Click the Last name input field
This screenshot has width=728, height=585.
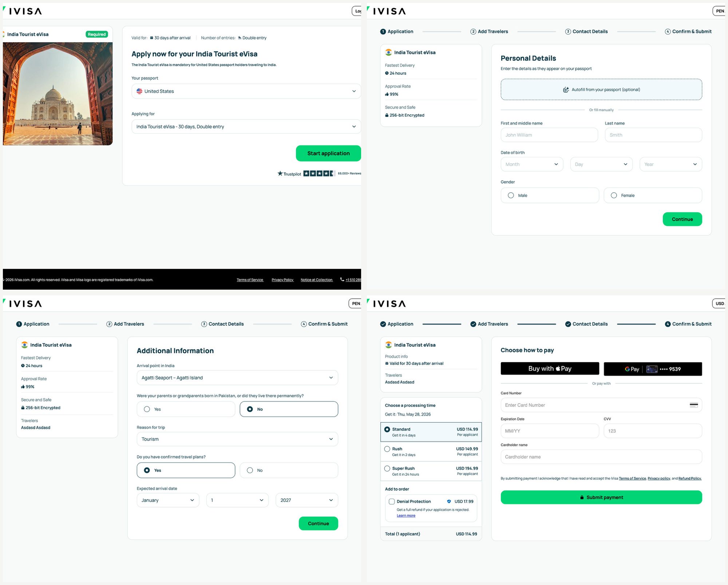653,135
